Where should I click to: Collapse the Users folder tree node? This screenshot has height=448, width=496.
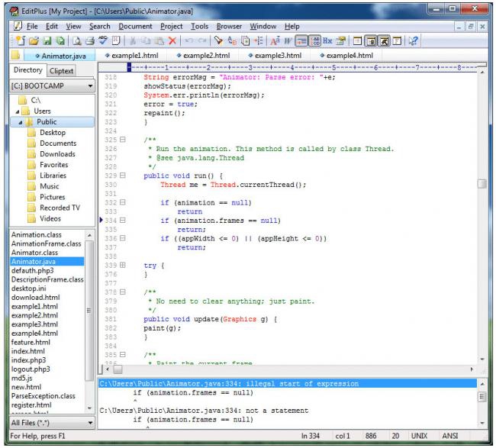point(18,111)
